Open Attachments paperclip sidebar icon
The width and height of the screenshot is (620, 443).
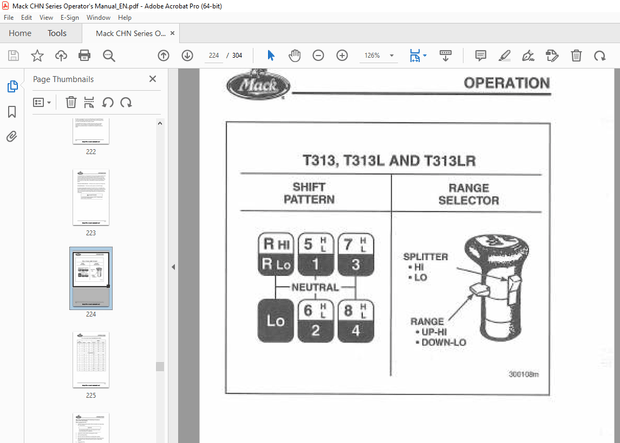12,137
